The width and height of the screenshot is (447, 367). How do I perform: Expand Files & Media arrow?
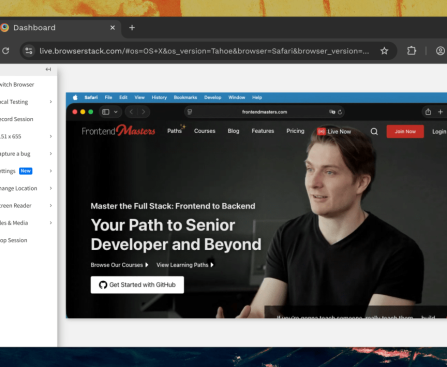[x=51, y=223]
